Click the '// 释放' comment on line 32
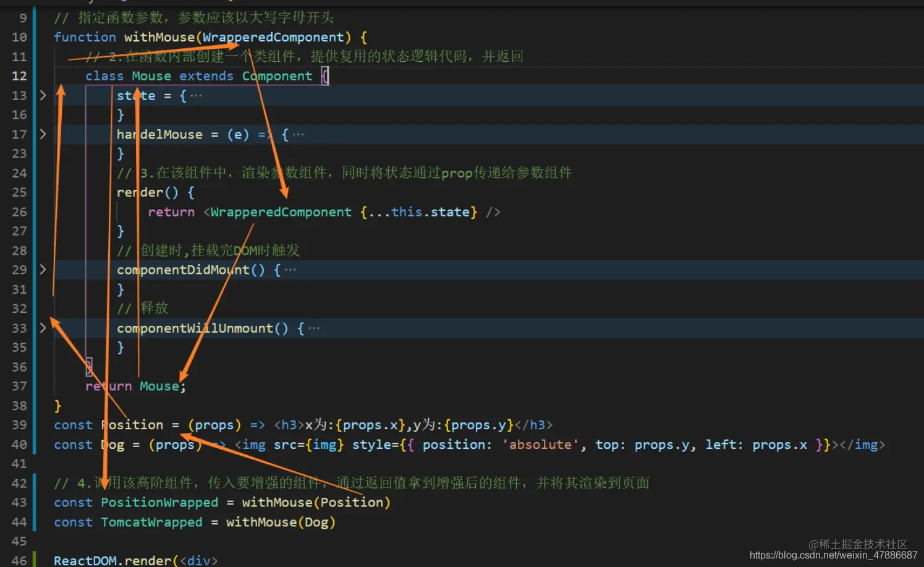The width and height of the screenshot is (924, 567). (x=142, y=309)
